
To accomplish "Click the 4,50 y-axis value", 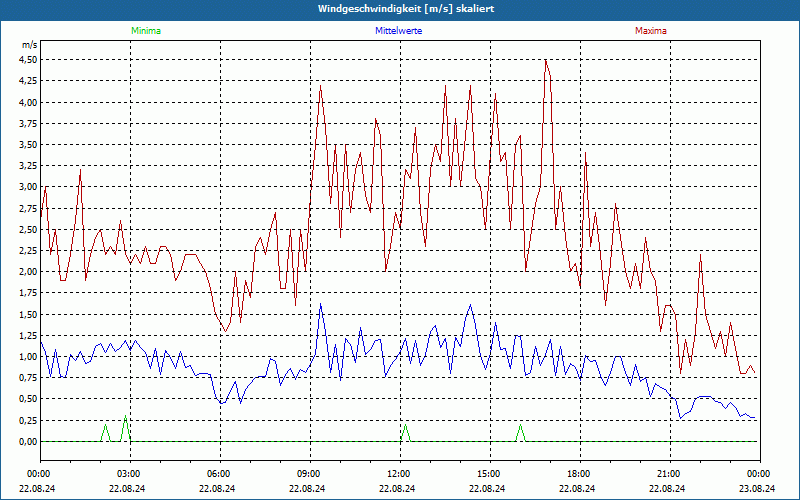I will 28,60.
